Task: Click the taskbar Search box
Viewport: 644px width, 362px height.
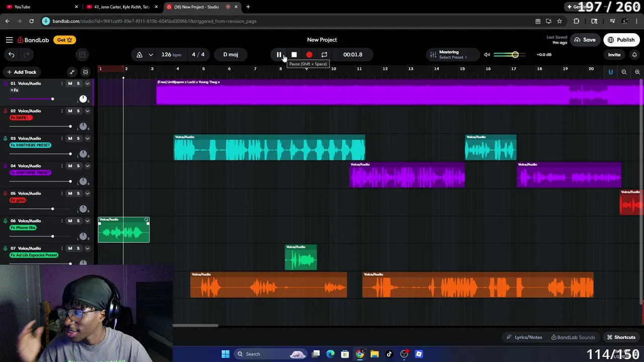Action: click(x=272, y=354)
